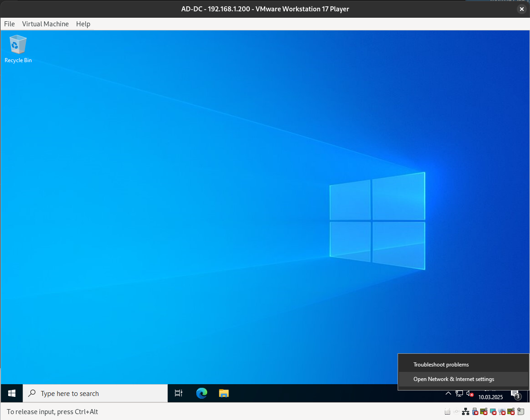Select Troubleshoot problems from context menu
Screen dimensions: 530x420
click(x=441, y=365)
